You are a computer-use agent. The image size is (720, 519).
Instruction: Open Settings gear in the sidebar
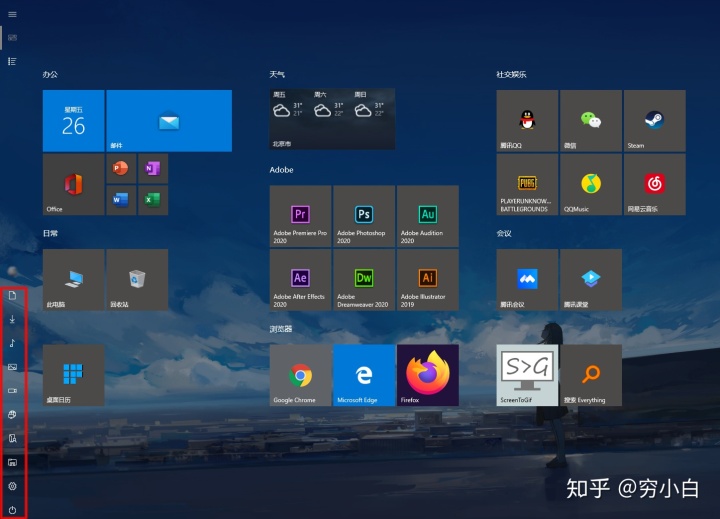[12, 486]
